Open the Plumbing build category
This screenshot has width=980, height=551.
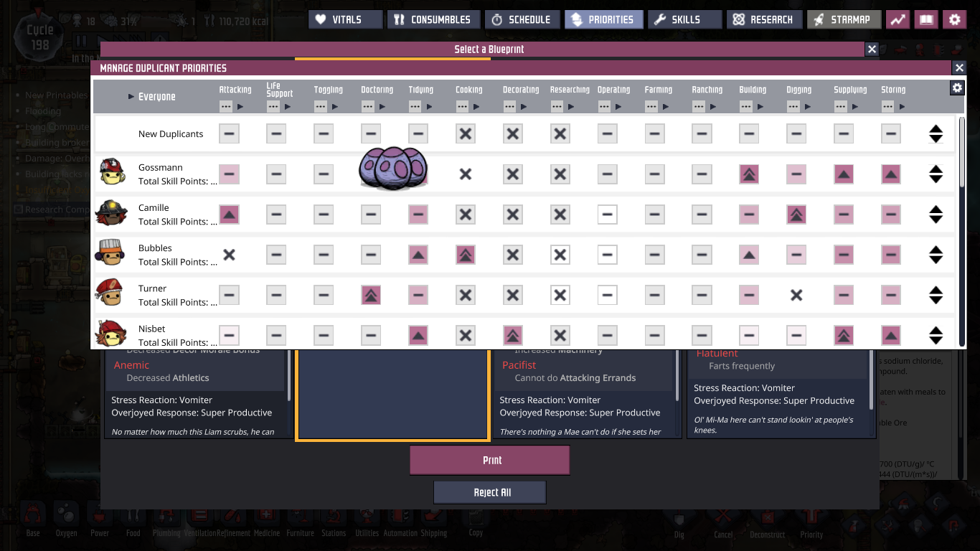166,519
